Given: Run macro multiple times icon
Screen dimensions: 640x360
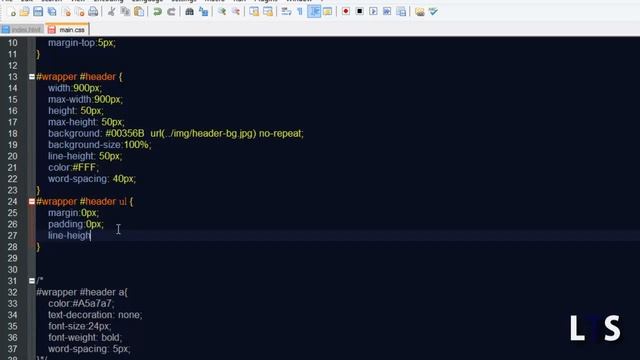Looking at the screenshot, I should point(387,11).
